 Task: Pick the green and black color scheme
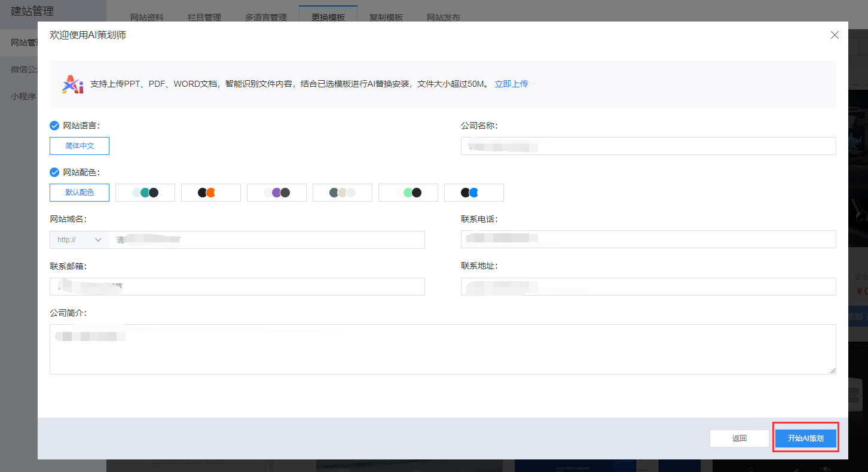(x=408, y=193)
